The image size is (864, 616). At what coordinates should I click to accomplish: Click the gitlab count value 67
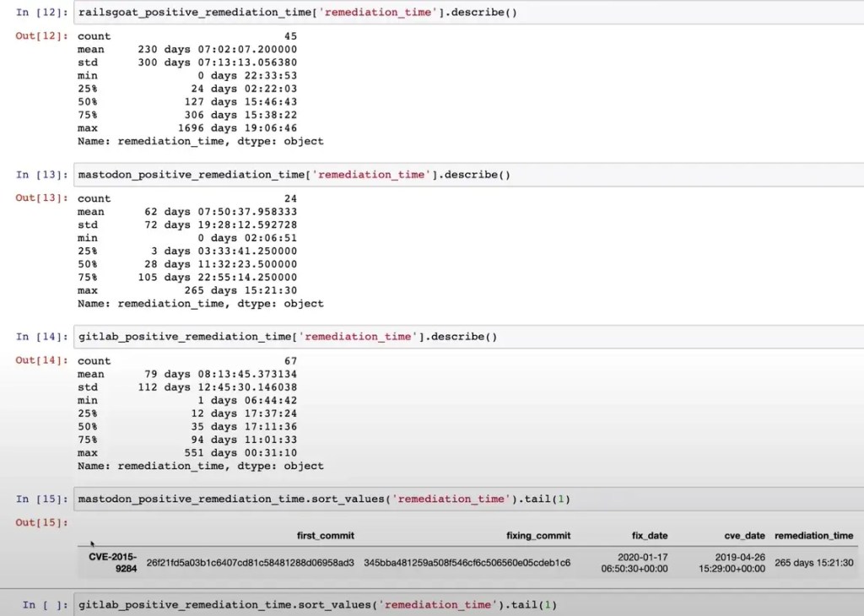pyautogui.click(x=290, y=361)
